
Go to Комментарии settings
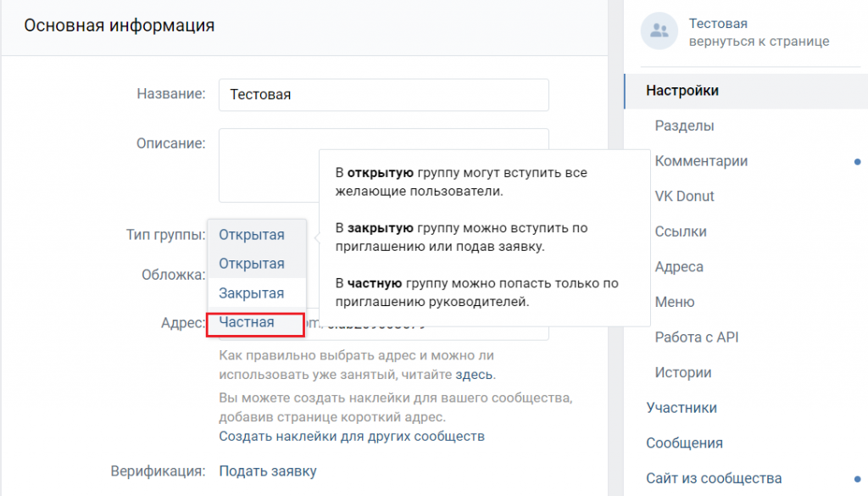click(701, 161)
